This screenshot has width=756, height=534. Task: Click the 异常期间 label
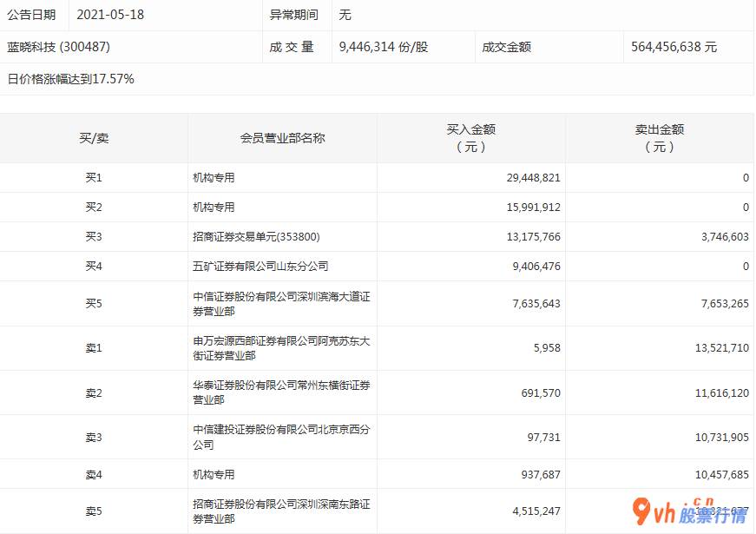coord(293,15)
